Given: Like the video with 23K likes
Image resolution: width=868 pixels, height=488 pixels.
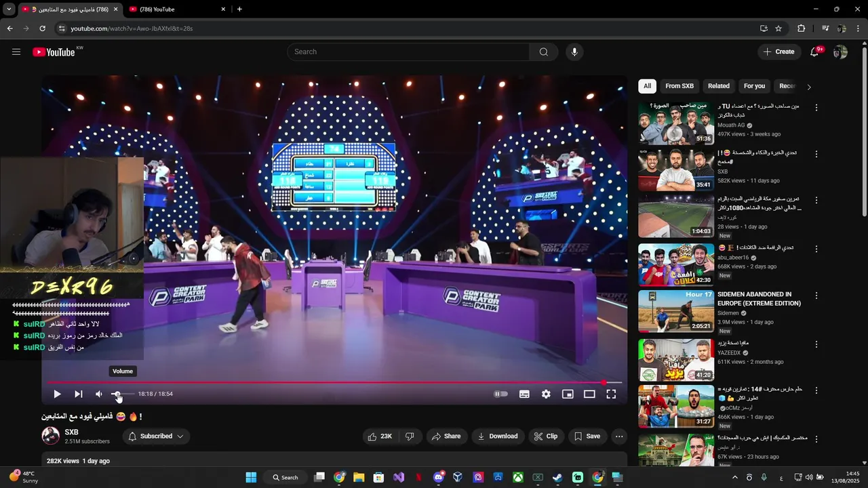Looking at the screenshot, I should [x=380, y=436].
